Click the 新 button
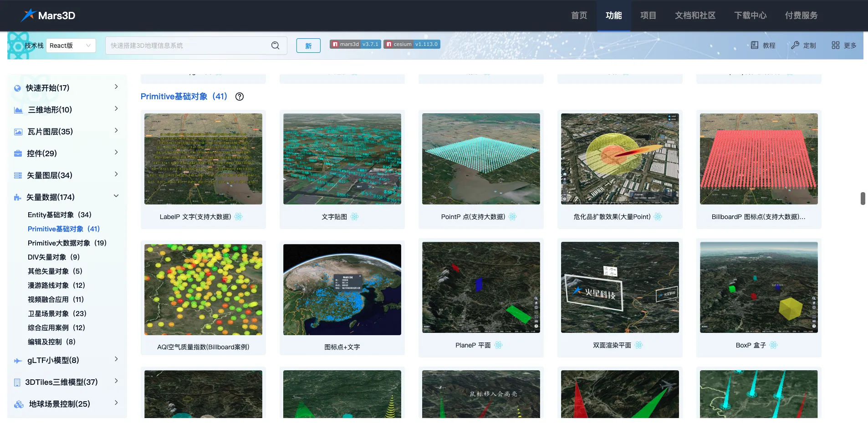 coord(308,46)
